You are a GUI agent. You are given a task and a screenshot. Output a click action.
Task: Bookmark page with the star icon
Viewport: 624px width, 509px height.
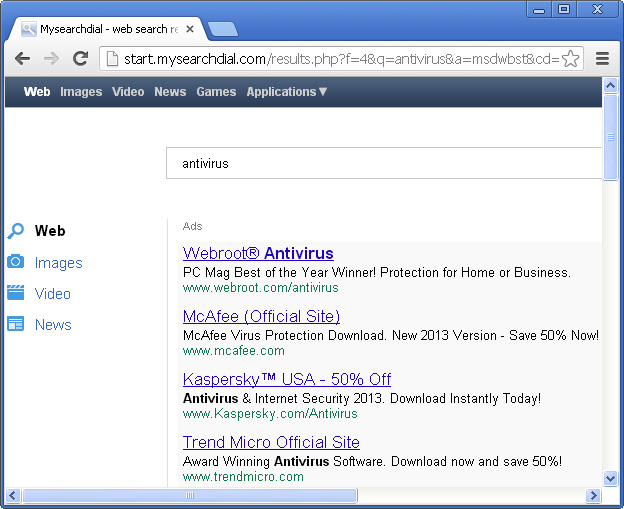click(x=571, y=59)
